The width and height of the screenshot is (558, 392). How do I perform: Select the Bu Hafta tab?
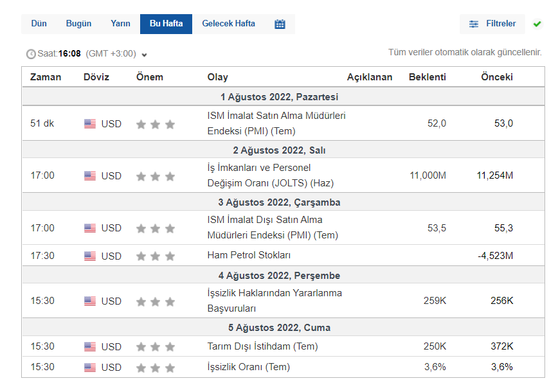pyautogui.click(x=166, y=24)
